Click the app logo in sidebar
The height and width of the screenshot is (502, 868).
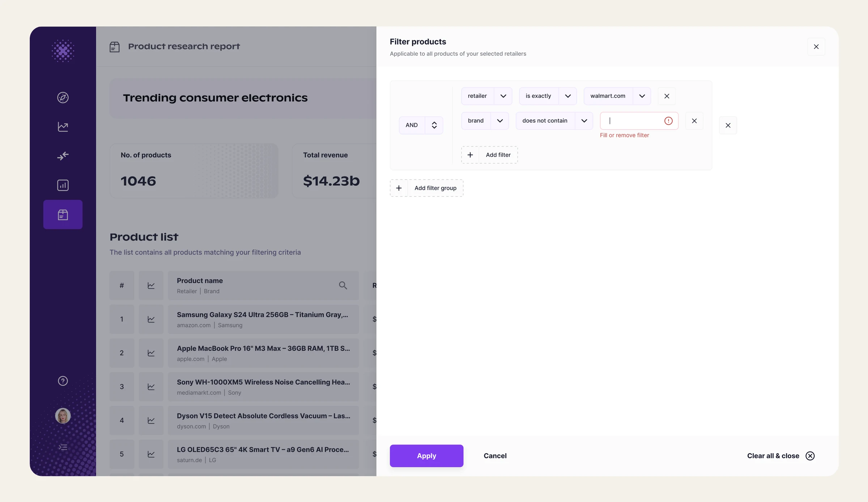point(63,51)
